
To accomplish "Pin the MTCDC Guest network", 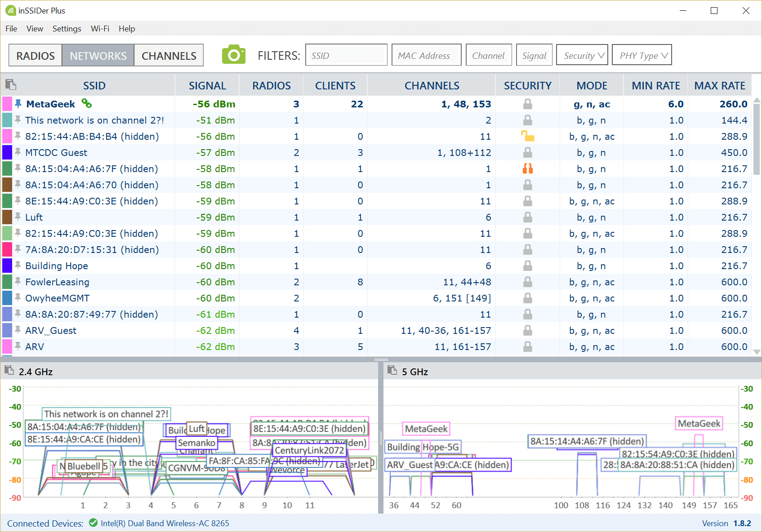I will tap(18, 152).
